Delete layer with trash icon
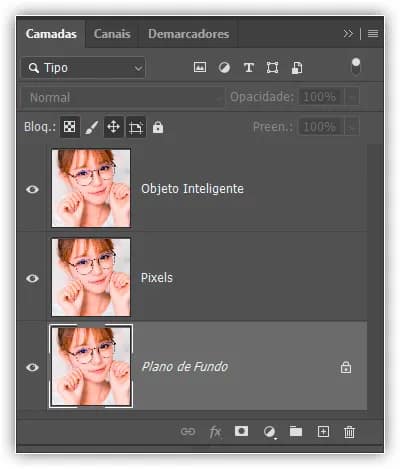Image resolution: width=400 pixels, height=469 pixels. pyautogui.click(x=349, y=432)
